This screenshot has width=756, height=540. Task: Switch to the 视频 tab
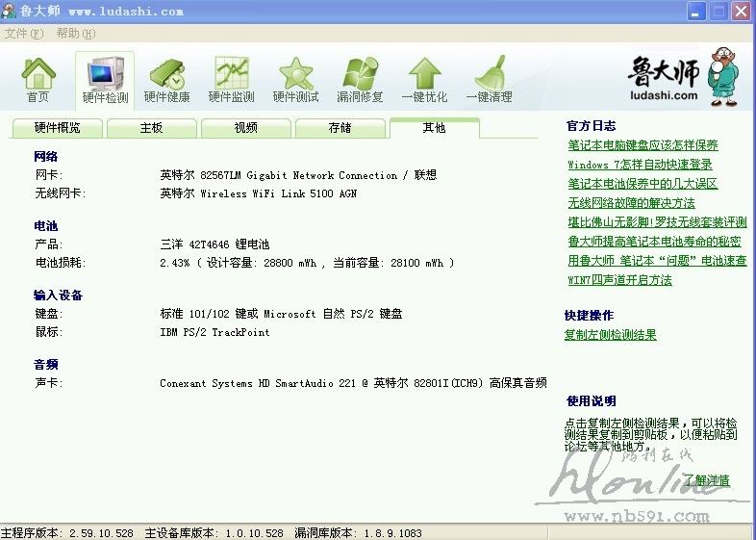245,128
